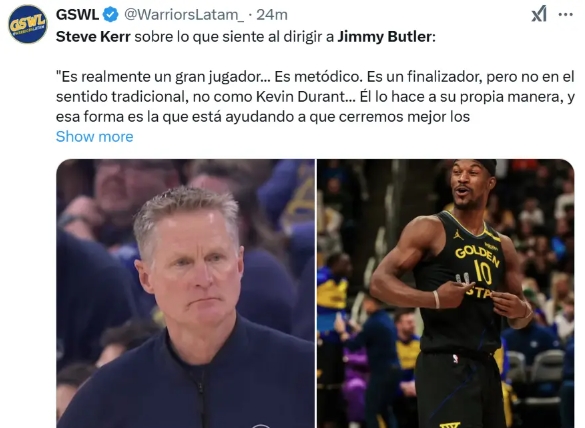Open the three-dot more options menu

pyautogui.click(x=565, y=15)
